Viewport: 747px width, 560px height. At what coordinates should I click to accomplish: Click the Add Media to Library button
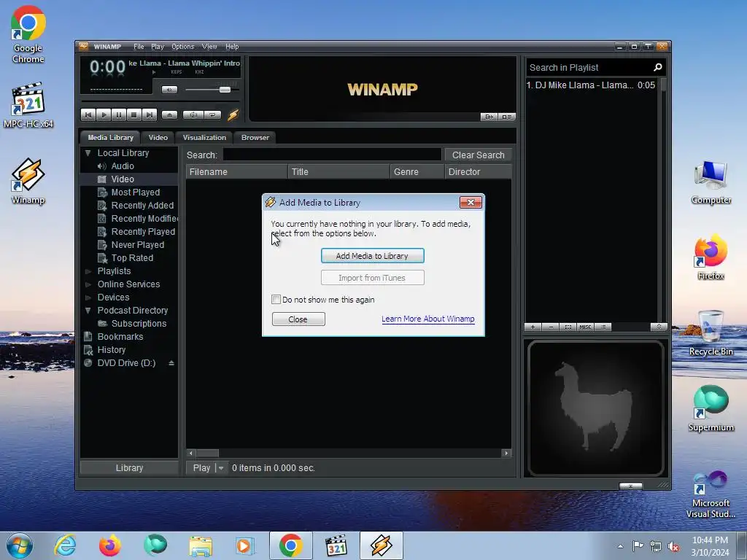pyautogui.click(x=373, y=256)
